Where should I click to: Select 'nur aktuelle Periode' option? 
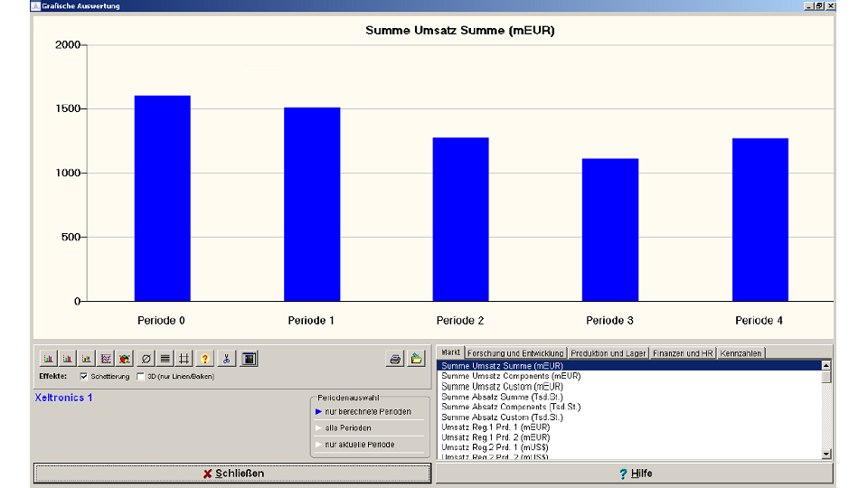pos(359,445)
